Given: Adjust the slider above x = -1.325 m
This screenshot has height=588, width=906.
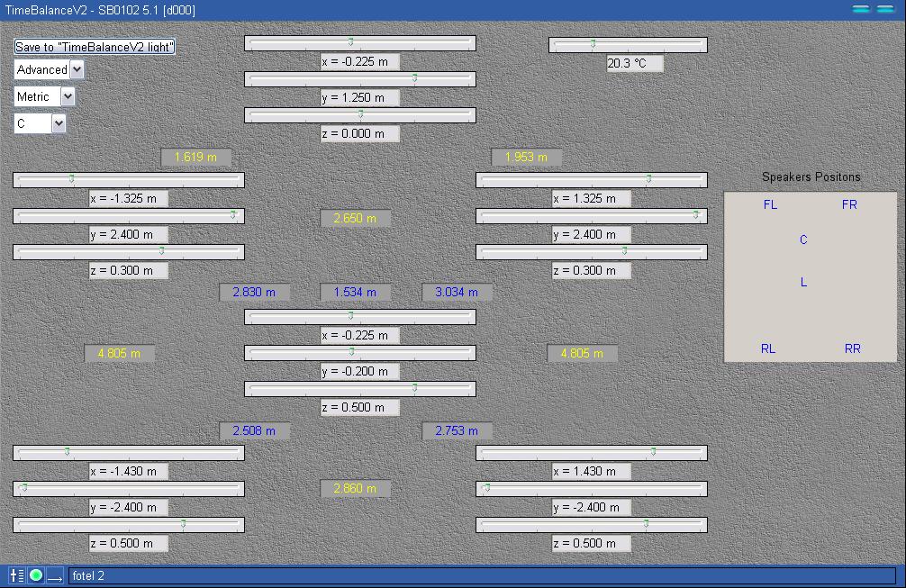Looking at the screenshot, I should 128,180.
